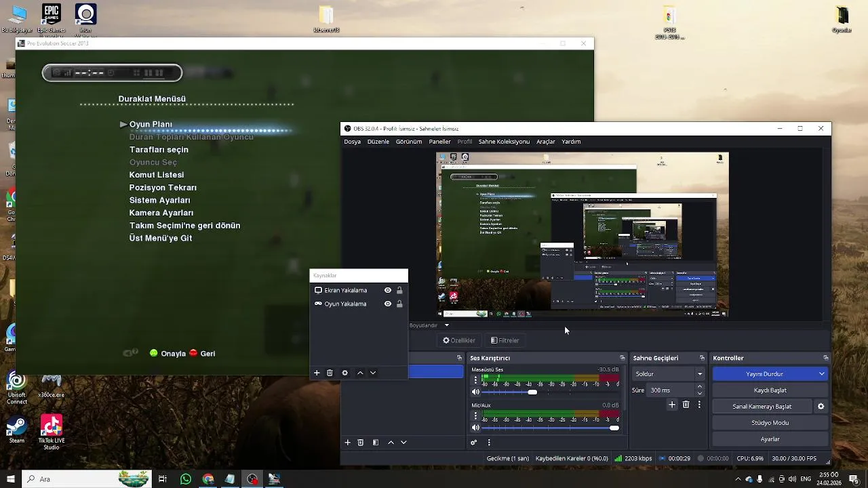Image resolution: width=868 pixels, height=488 pixels.
Task: Open Chrome from the taskbar
Action: (208, 479)
